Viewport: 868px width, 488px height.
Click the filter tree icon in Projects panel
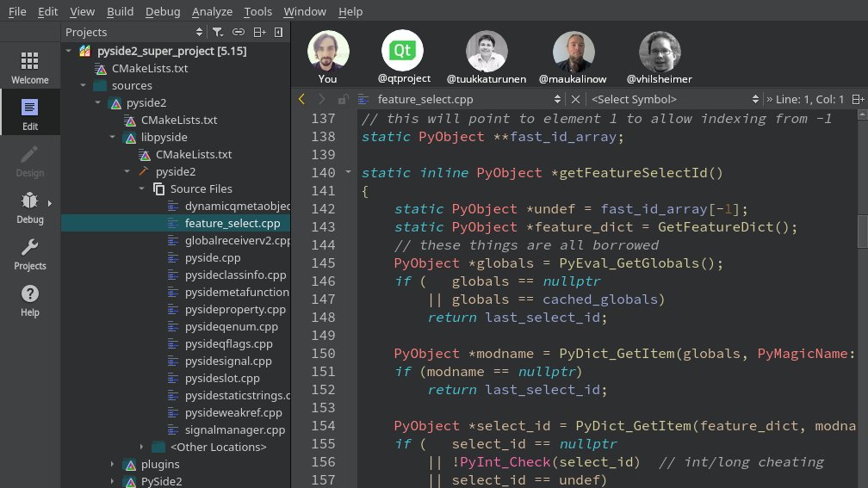[x=218, y=32]
